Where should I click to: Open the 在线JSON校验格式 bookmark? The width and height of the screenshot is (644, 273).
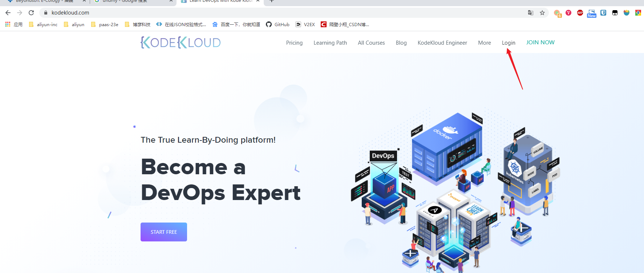point(181,24)
